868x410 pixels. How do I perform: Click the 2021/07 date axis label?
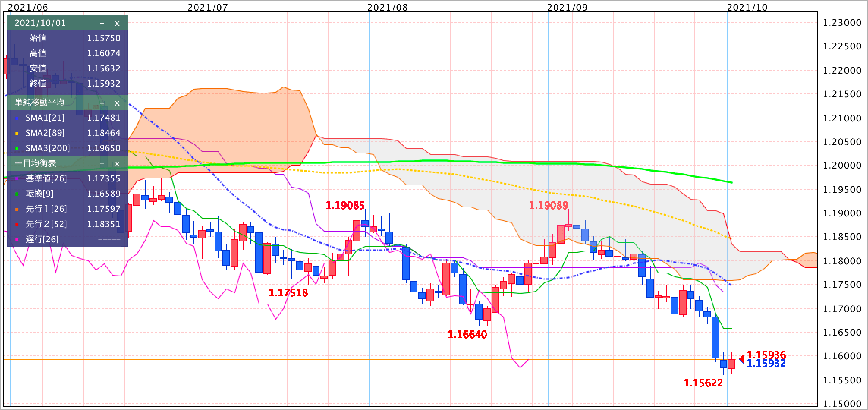(x=208, y=7)
